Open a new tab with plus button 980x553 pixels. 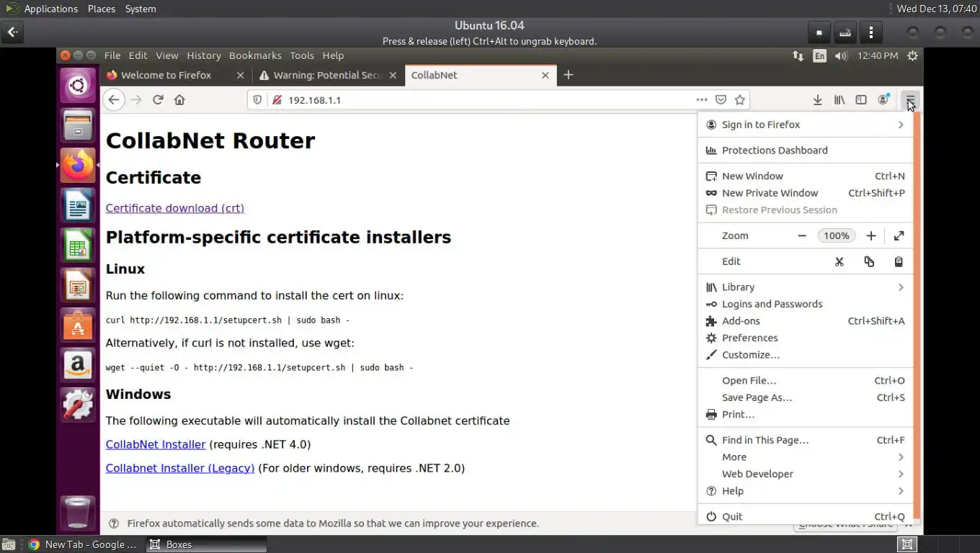click(x=568, y=75)
